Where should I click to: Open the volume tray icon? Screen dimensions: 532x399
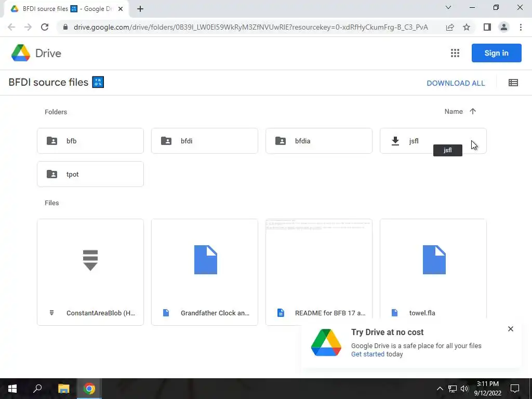pyautogui.click(x=464, y=389)
